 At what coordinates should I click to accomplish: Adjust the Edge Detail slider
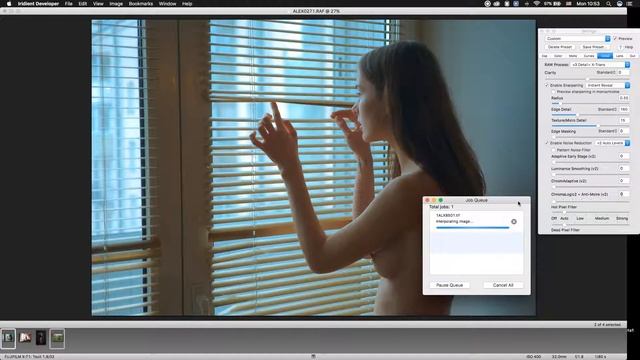pyautogui.click(x=590, y=115)
